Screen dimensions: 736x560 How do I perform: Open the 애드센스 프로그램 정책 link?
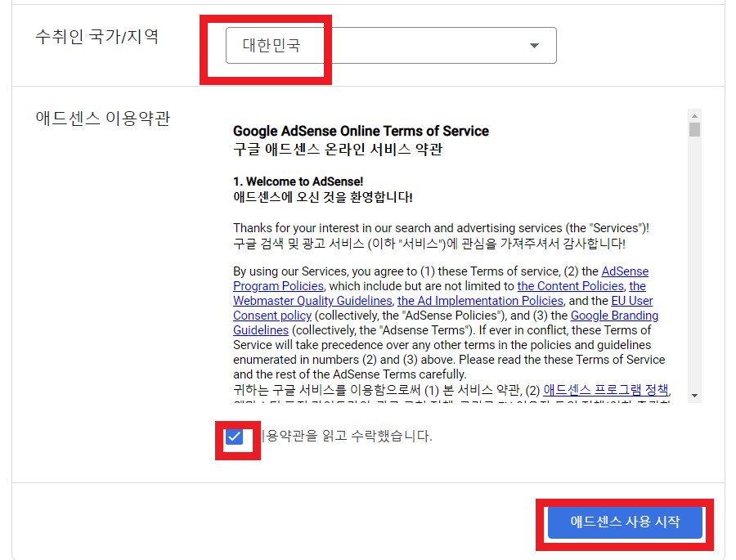[606, 390]
